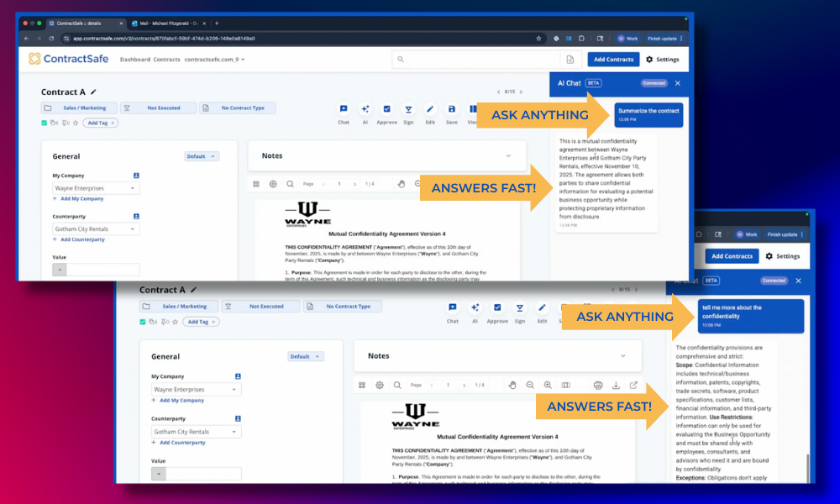Open the Wayne Enterprises dropdown in the upper window
This screenshot has width=840, height=504.
(x=96, y=188)
